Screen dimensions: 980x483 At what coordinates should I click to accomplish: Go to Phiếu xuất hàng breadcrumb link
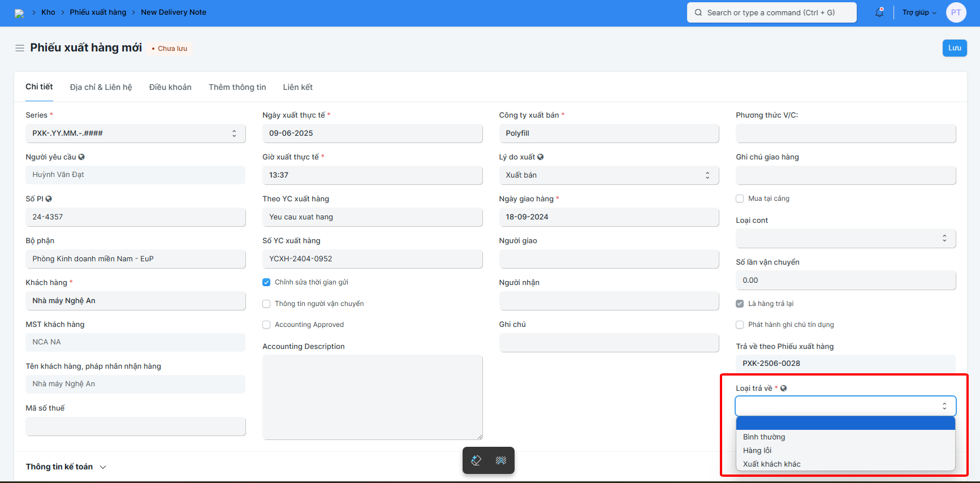point(98,12)
